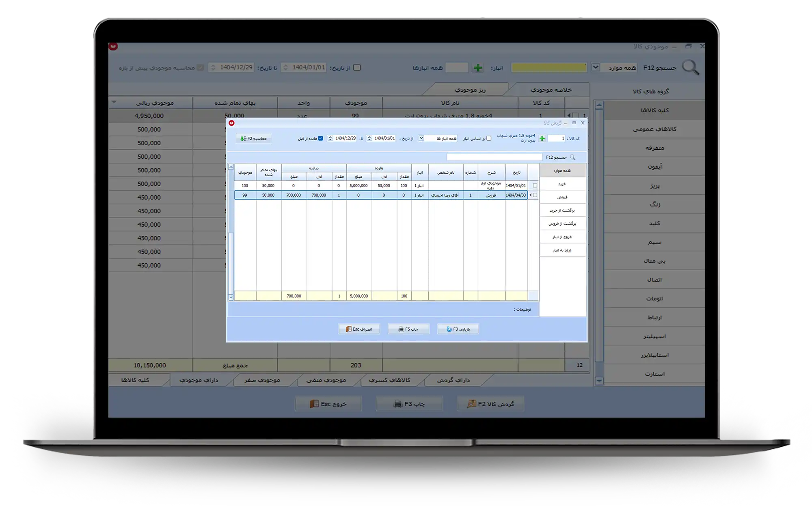Tick the checkbox of the 1404/01/01 row
The width and height of the screenshot is (812, 506).
(535, 185)
